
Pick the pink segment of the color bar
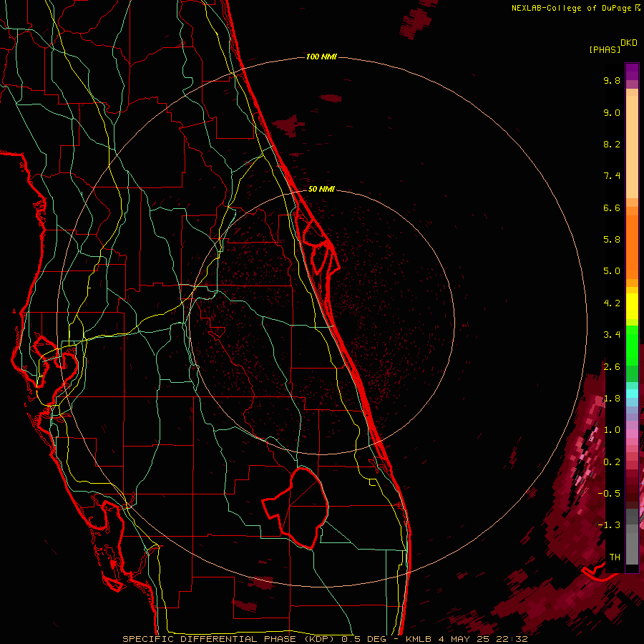632,434
